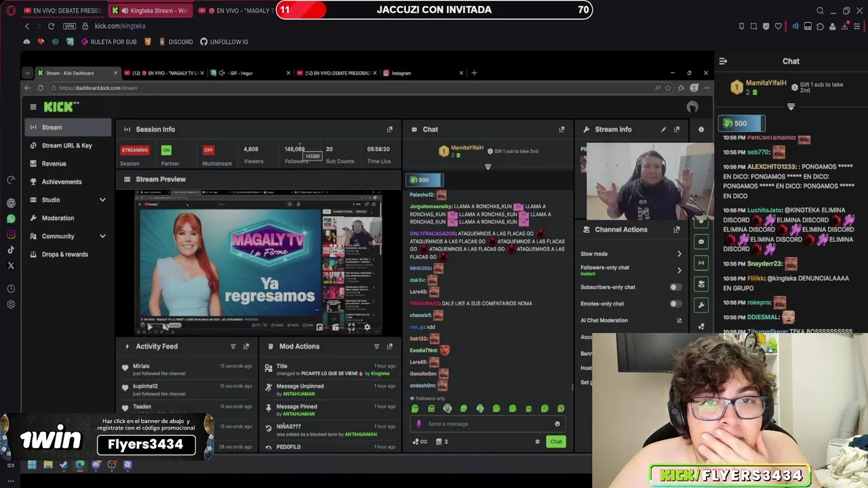Open browser settings gear in left sidebar

11,304
